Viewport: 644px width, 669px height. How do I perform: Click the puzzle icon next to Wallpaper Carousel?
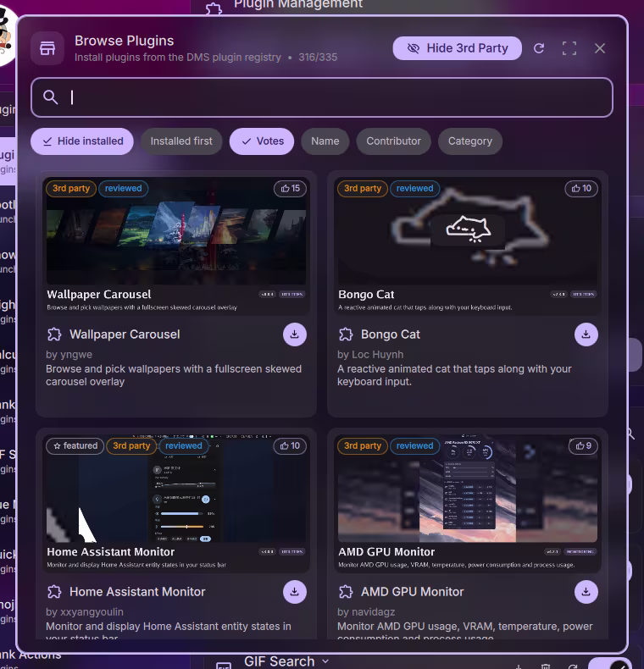tap(54, 334)
